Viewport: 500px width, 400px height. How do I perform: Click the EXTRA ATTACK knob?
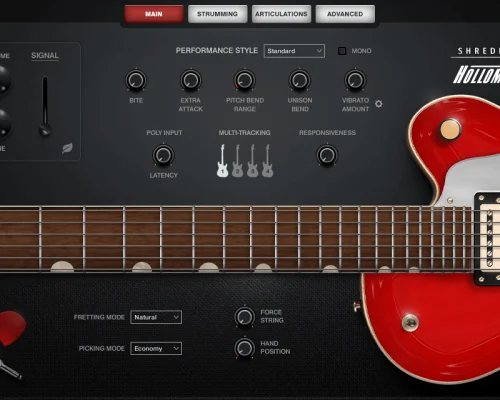pos(191,80)
